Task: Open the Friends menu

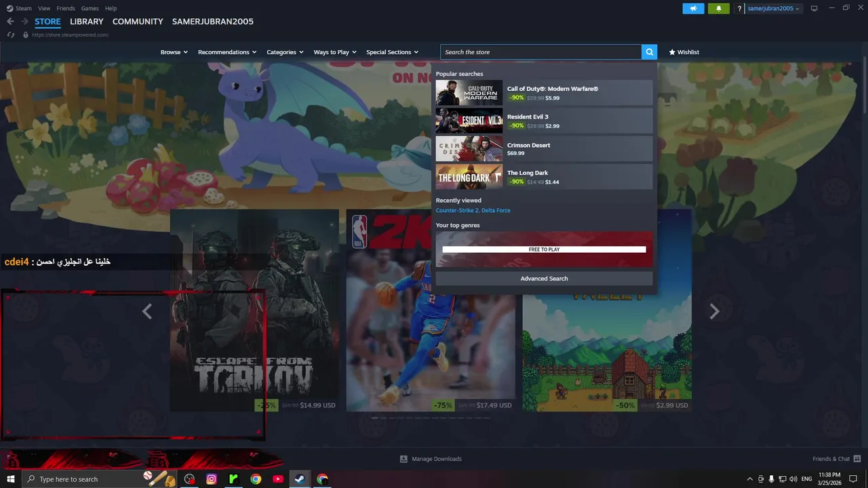Action: (x=66, y=8)
